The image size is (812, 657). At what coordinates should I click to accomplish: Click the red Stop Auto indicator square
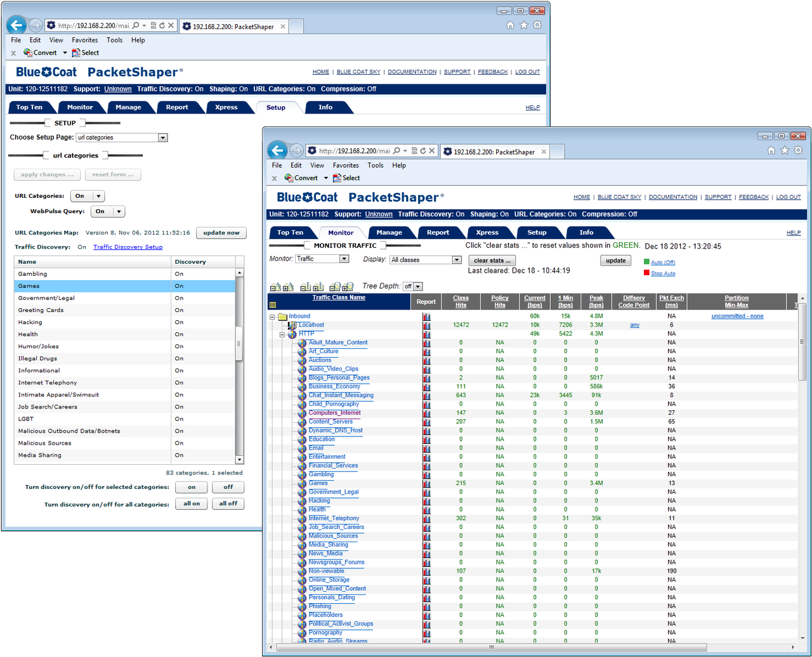(x=646, y=273)
